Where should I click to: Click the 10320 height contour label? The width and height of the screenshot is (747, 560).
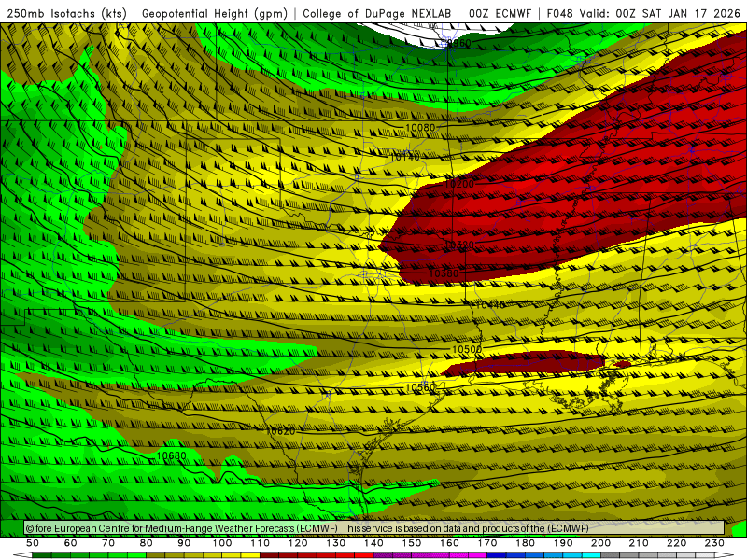pos(459,245)
